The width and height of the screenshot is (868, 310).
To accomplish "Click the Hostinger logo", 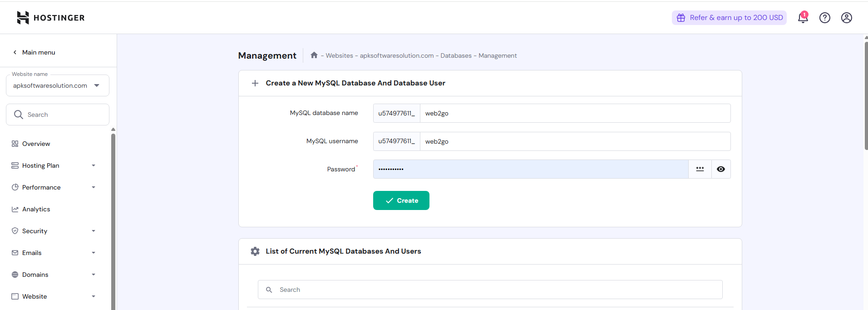I will (50, 18).
